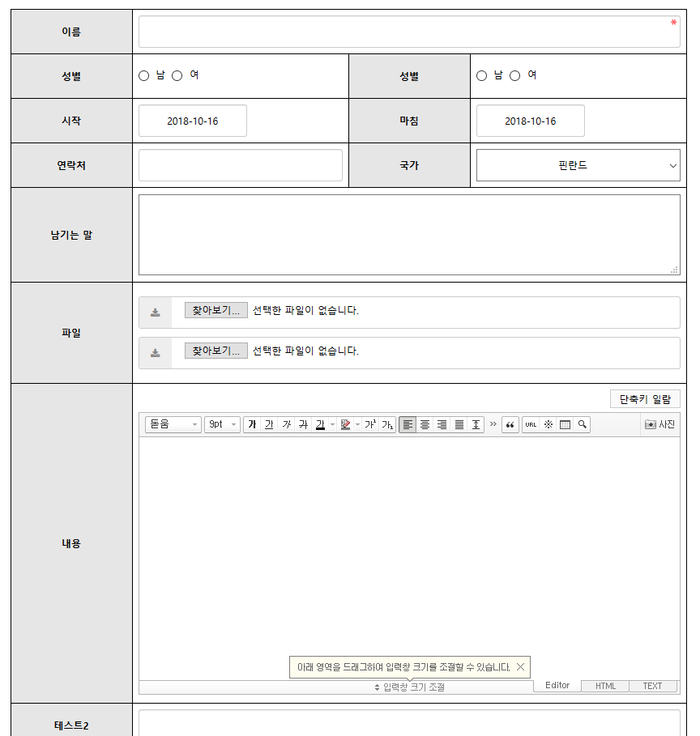Expand more toolbar options chevron
The image size is (700, 736).
click(x=493, y=423)
